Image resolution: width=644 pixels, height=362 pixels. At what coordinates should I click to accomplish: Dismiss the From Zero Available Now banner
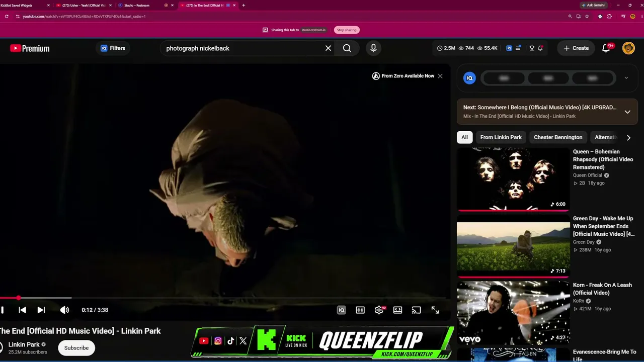coord(440,76)
